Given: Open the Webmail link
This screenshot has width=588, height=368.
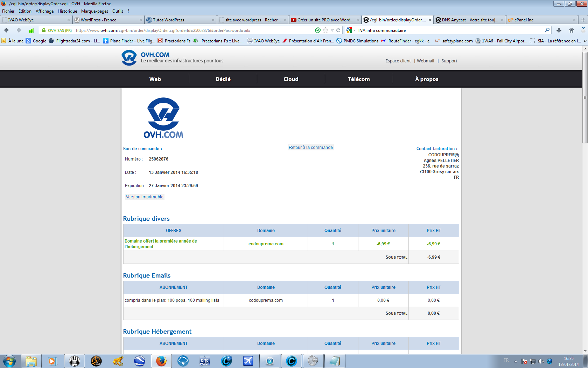Looking at the screenshot, I should [x=425, y=61].
